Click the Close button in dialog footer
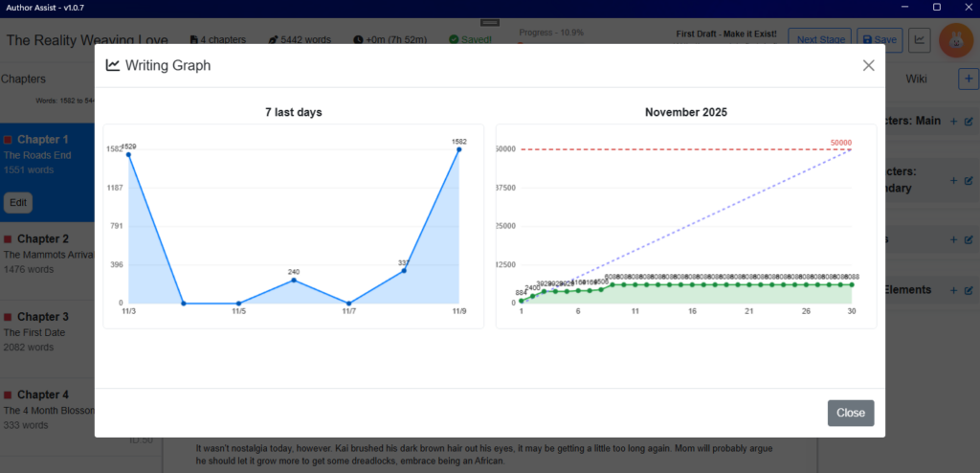 (850, 413)
